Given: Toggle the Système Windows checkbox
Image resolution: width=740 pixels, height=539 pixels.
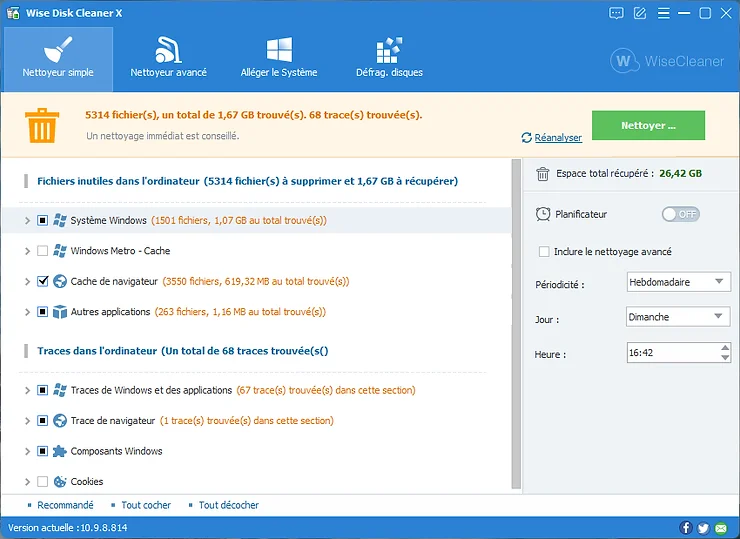Looking at the screenshot, I should click(x=42, y=220).
